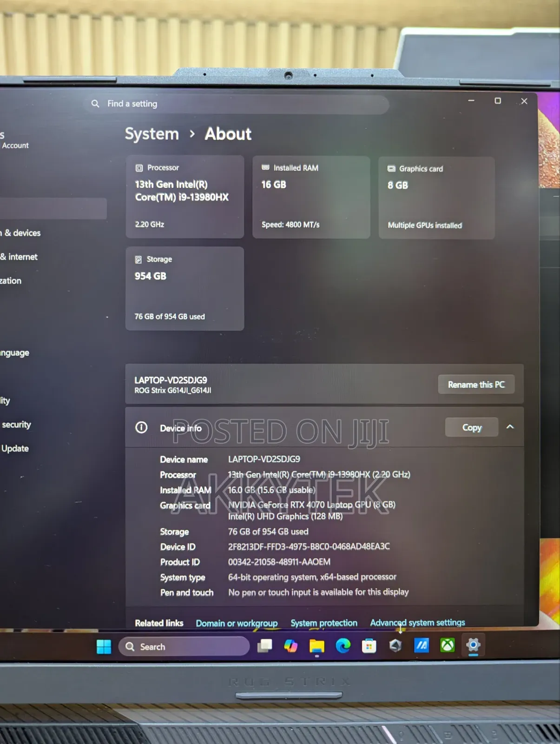Click Intel(R) UHD Graphics (128 MB) text

tap(285, 516)
